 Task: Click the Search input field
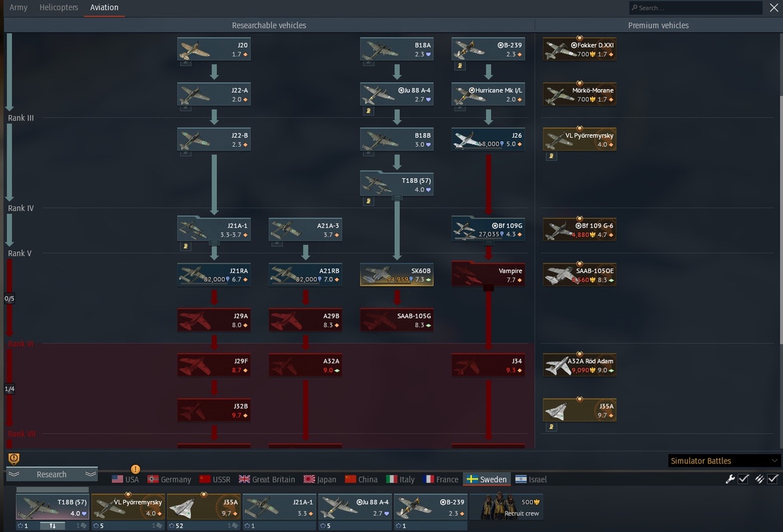tap(696, 7)
